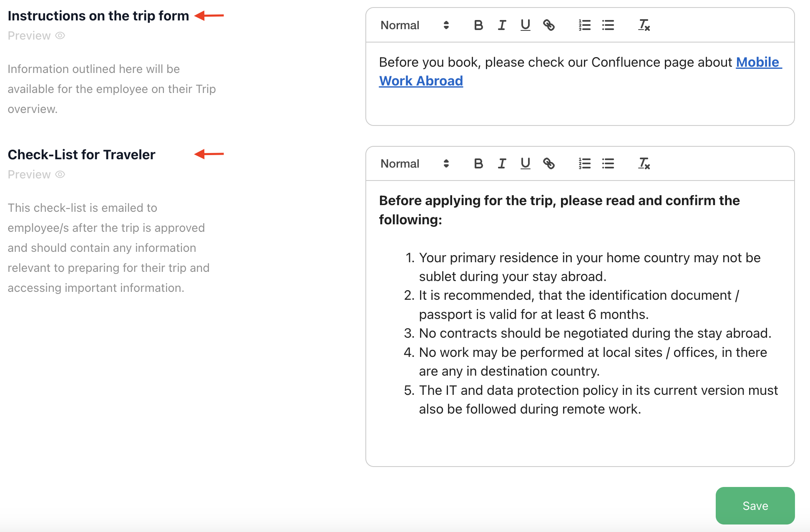The height and width of the screenshot is (532, 810).
Task: Apply numbered list in Check-List editor
Action: pos(584,164)
